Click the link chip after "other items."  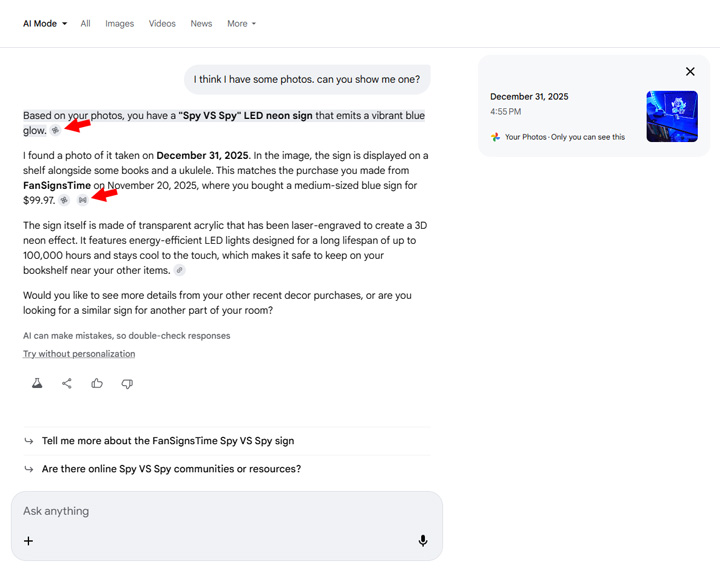[x=179, y=270]
